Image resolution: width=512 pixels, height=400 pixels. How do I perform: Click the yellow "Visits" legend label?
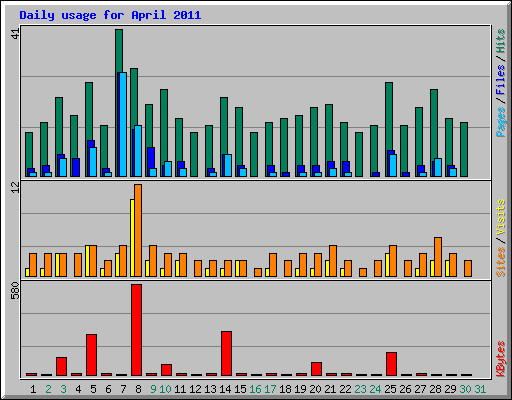click(500, 218)
